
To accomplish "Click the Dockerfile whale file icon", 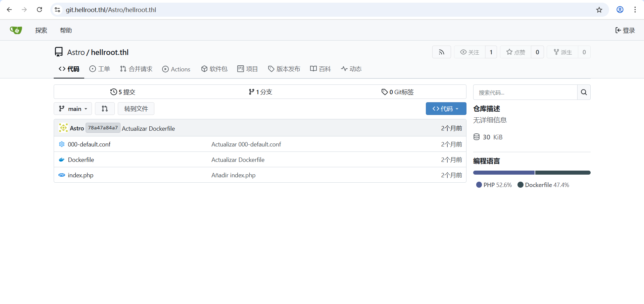I will [x=62, y=160].
